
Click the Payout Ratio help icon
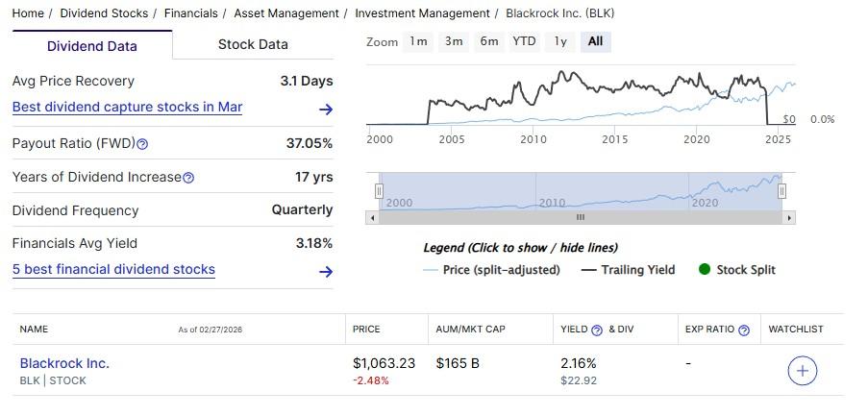click(142, 144)
